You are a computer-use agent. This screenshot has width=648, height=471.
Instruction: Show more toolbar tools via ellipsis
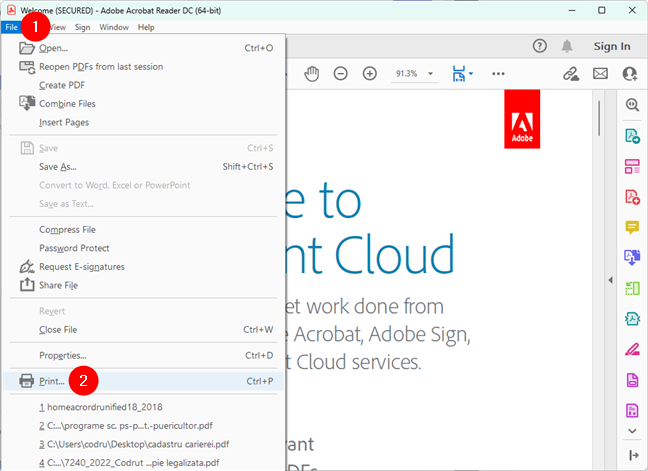(x=498, y=74)
